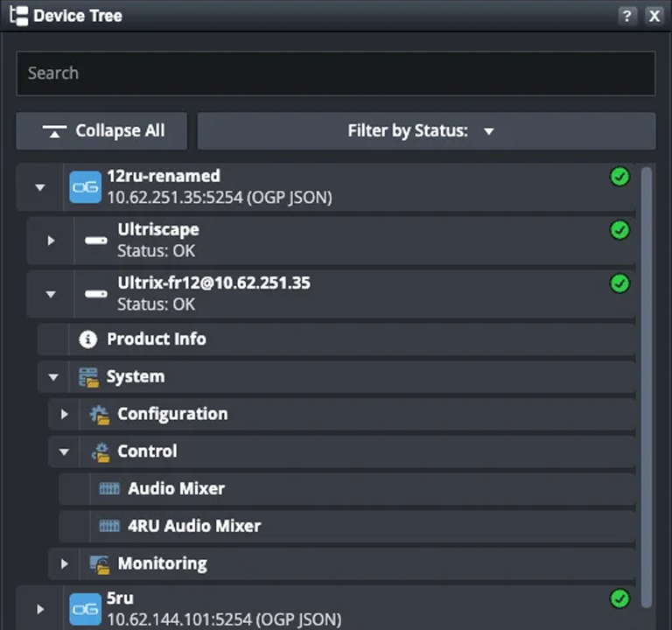Click the OG icon of 5ru

85,609
